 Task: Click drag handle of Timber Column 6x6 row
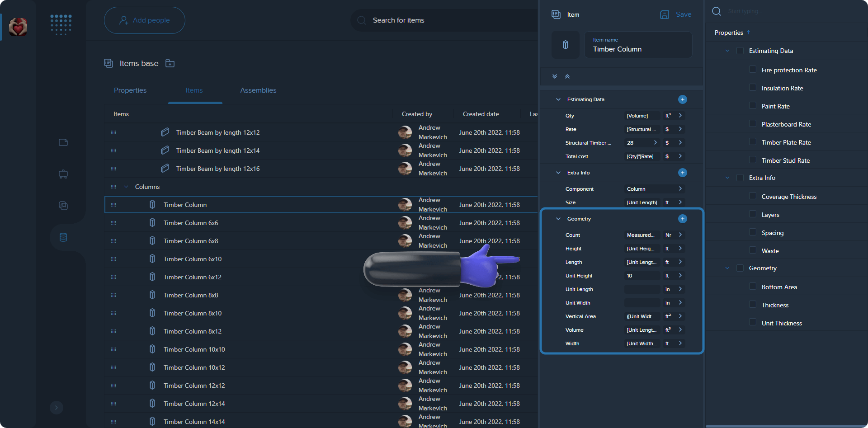(113, 223)
